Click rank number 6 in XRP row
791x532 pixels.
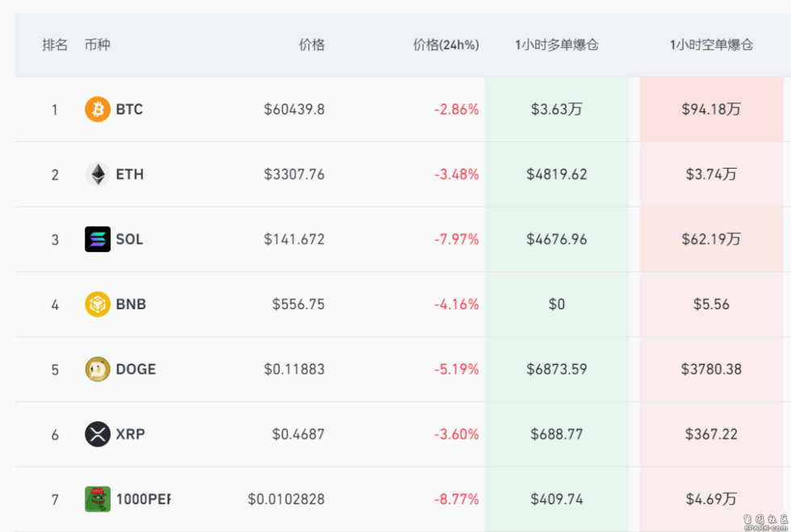pos(55,434)
